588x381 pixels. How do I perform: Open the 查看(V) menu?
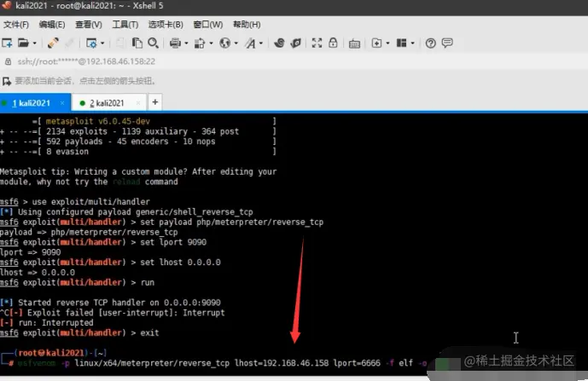click(89, 25)
